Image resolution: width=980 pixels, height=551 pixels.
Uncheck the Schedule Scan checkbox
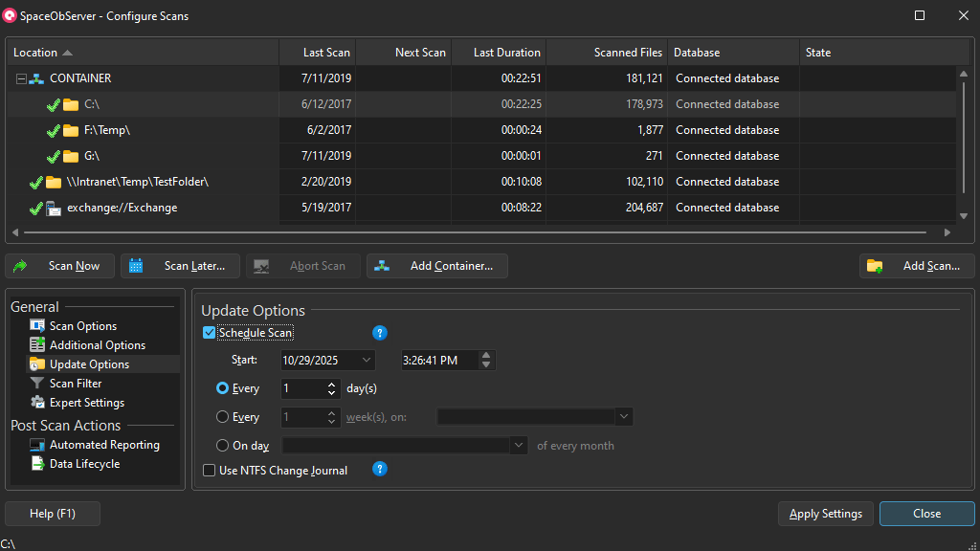point(210,333)
